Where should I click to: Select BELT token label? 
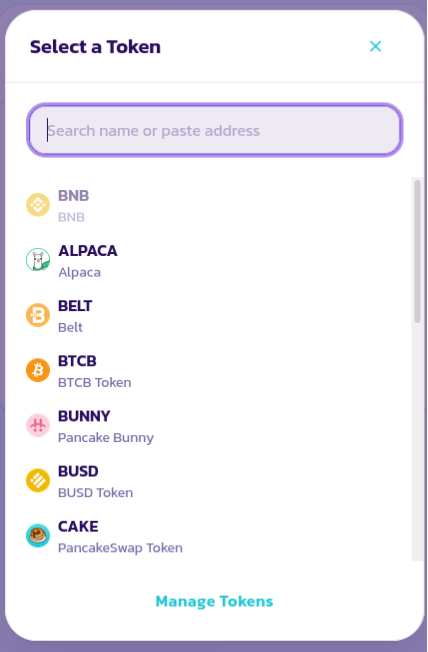(x=75, y=306)
